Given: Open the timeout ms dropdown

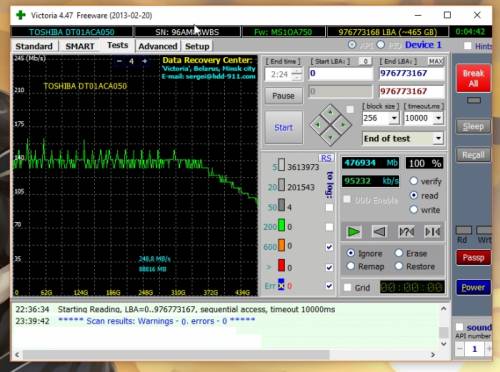Looking at the screenshot, I should pos(439,118).
